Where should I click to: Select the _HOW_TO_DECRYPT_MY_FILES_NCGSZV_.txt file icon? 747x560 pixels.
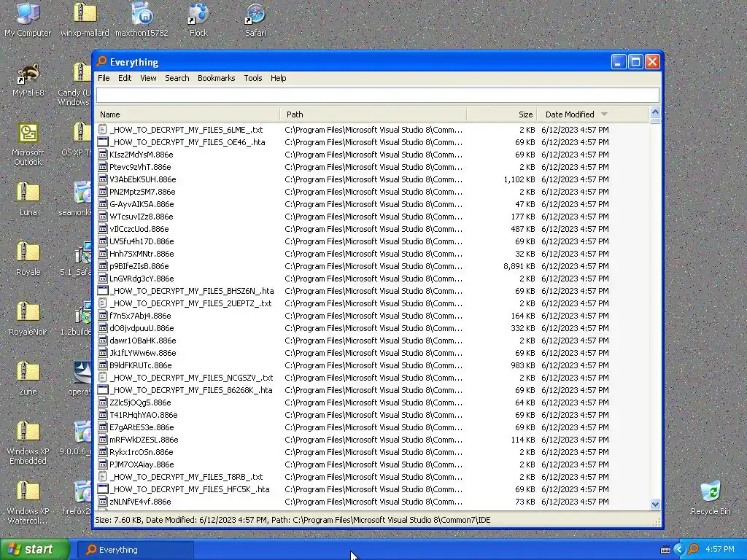(102, 377)
